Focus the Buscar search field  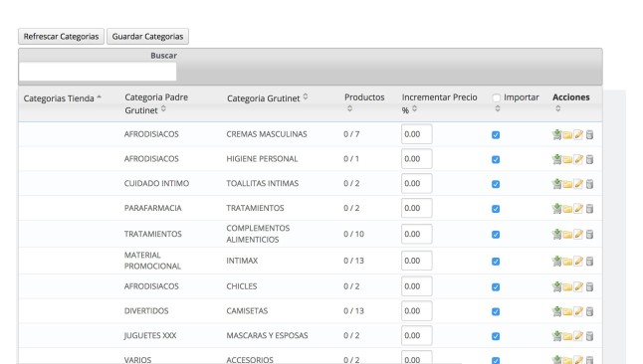(x=98, y=72)
